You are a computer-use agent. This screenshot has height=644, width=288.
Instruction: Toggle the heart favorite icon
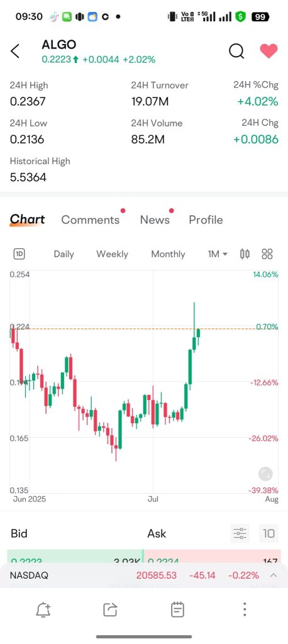point(269,51)
